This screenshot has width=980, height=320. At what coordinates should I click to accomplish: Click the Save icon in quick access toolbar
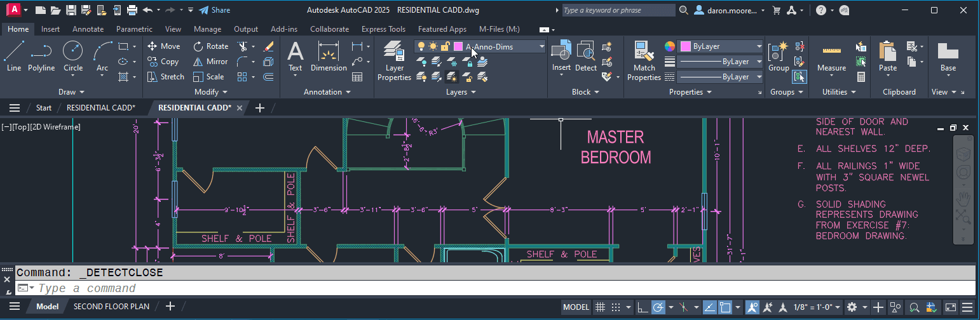coord(71,10)
